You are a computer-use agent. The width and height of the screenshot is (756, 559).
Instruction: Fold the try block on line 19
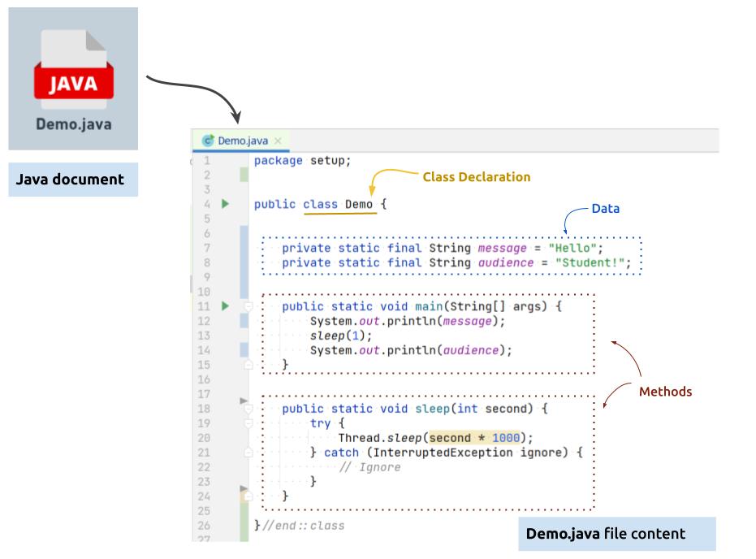[249, 423]
